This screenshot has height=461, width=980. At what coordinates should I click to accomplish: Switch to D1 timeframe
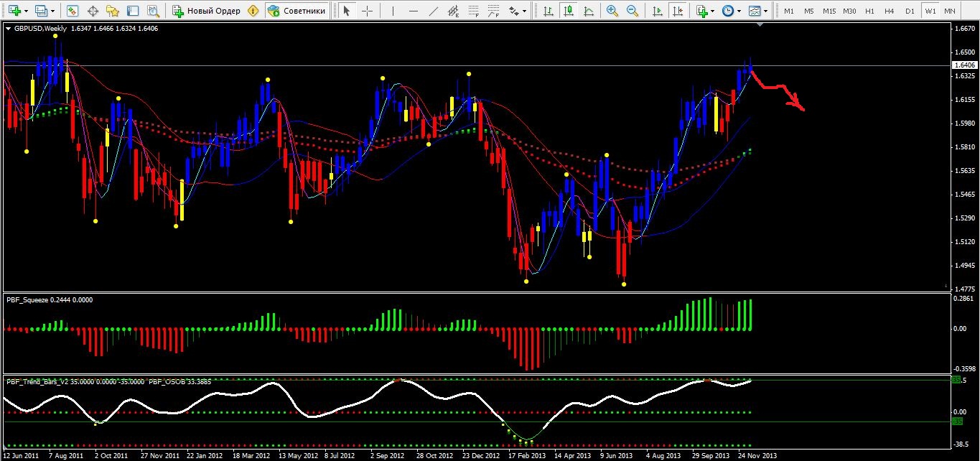[x=910, y=11]
